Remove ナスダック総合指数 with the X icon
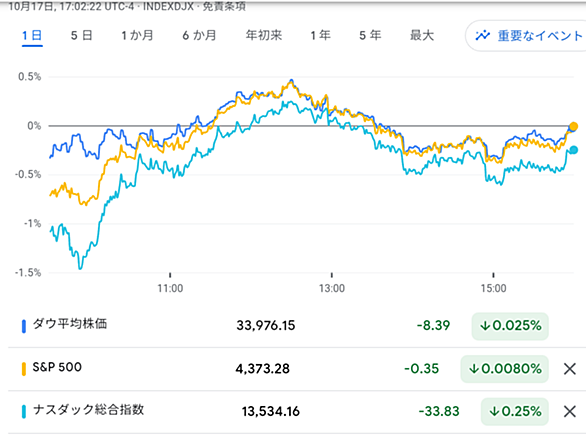 click(x=570, y=412)
